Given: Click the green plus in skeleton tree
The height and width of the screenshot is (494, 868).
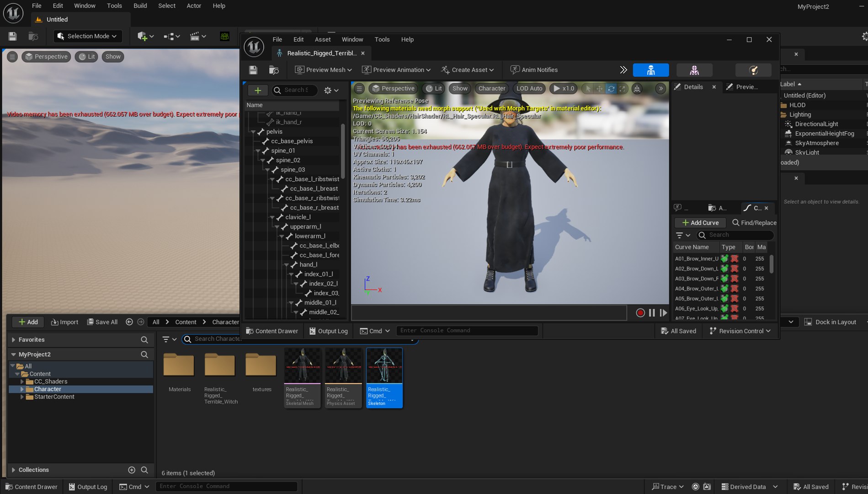Looking at the screenshot, I should 258,90.
